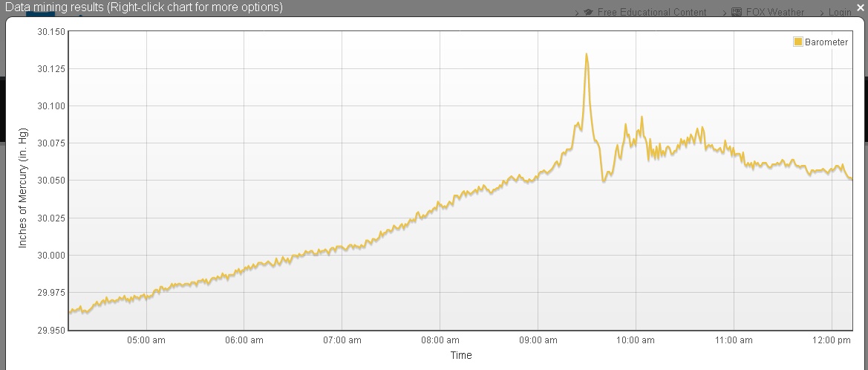
Task: Click the Data mining results dialog title
Action: tap(143, 7)
